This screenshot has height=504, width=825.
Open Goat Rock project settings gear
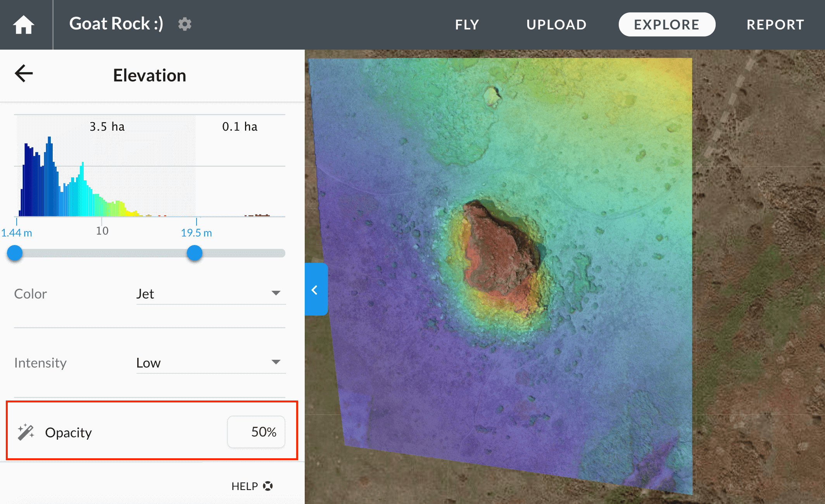point(185,24)
